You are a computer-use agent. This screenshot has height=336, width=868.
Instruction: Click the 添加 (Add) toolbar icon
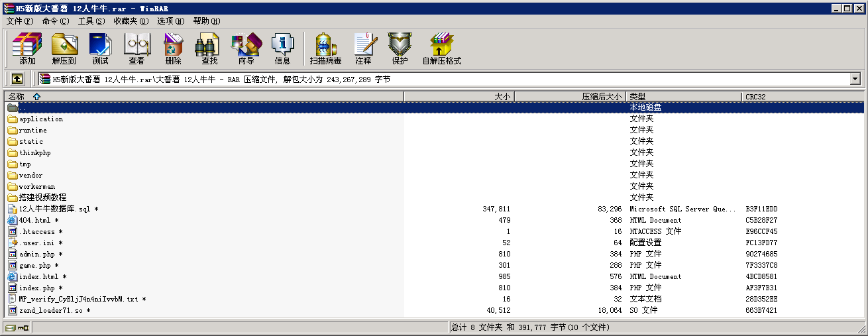[x=27, y=49]
